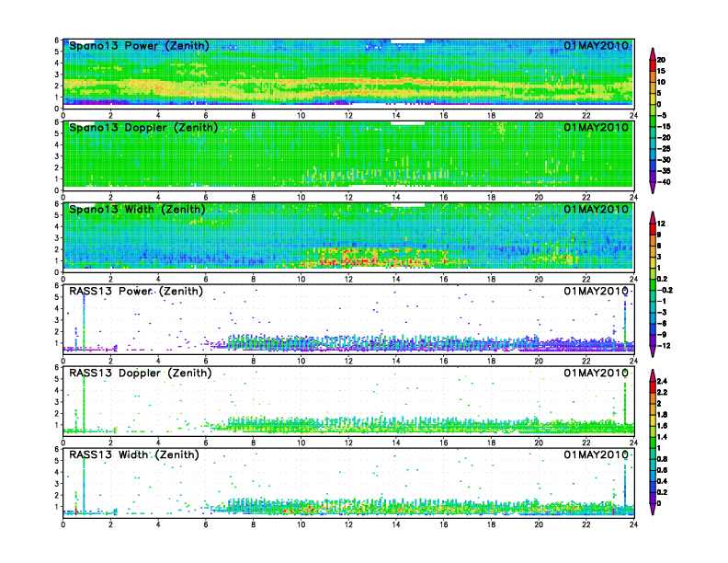Click hour 6 tick under Spano13 Width panel
Viewport: 728px width, 563px height.
[x=206, y=279]
